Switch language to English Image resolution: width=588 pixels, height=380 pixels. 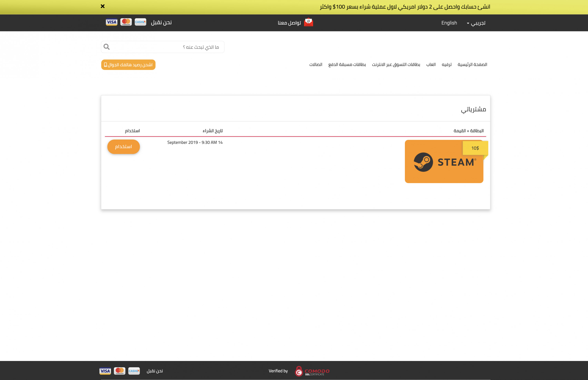[x=449, y=23]
